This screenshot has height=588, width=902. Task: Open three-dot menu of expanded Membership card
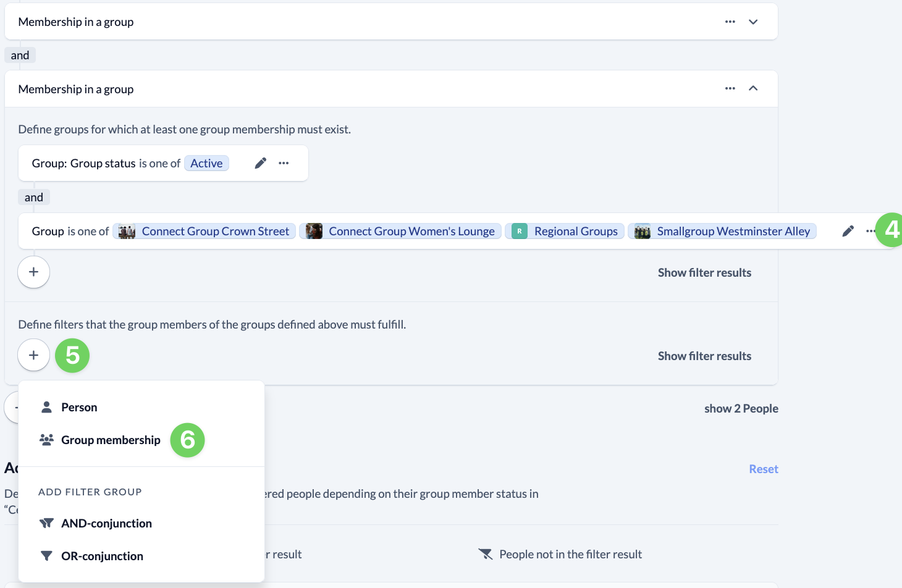coord(730,88)
